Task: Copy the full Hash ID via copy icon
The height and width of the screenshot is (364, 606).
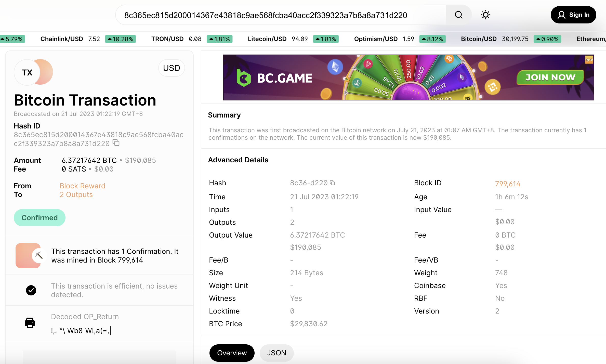Action: pyautogui.click(x=116, y=143)
